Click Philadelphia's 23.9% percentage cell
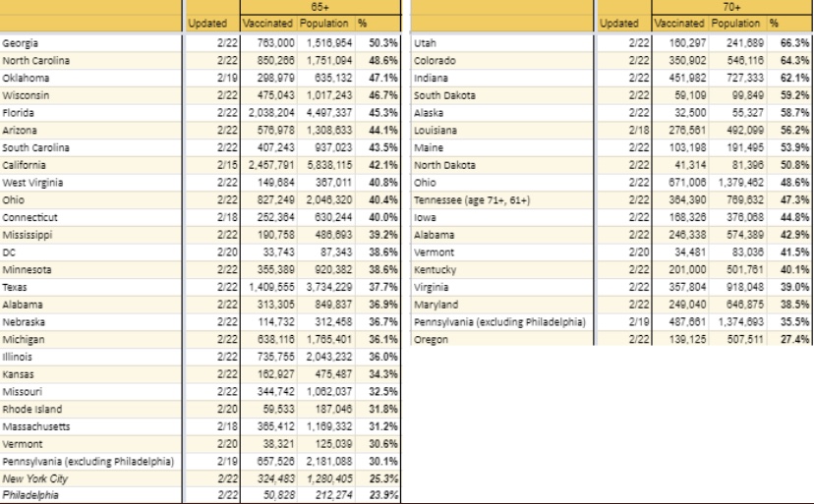Screen dimensions: 814x504 click(x=384, y=497)
